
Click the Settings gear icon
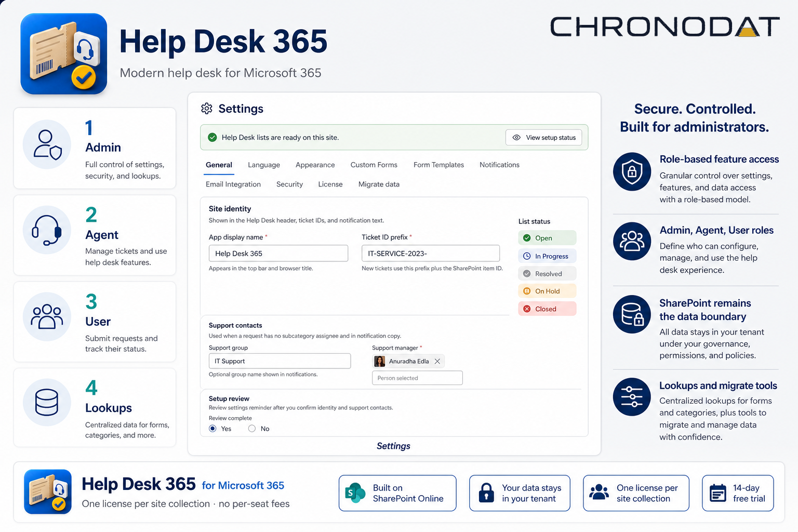pyautogui.click(x=207, y=109)
